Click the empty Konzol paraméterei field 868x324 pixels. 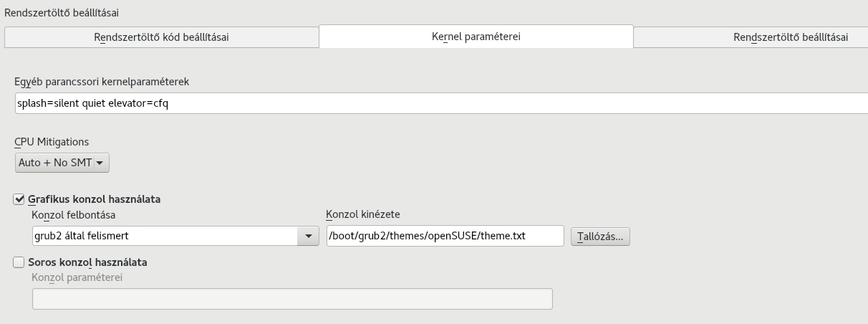[292, 299]
